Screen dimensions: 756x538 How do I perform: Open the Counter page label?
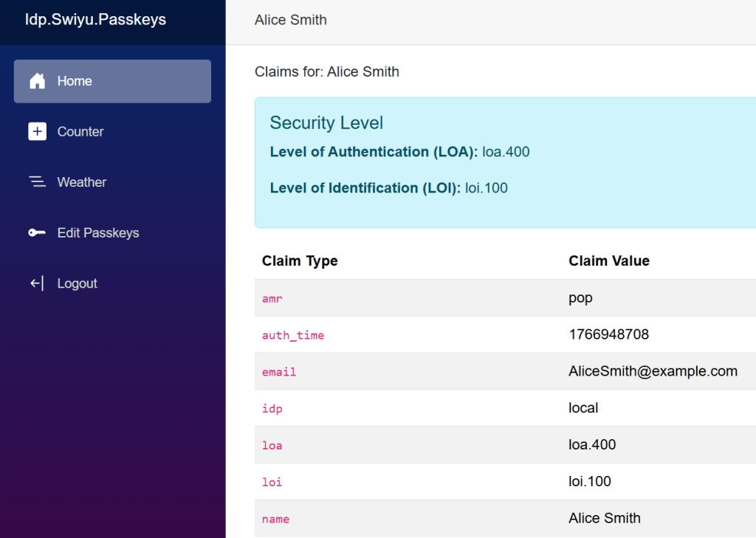point(80,131)
